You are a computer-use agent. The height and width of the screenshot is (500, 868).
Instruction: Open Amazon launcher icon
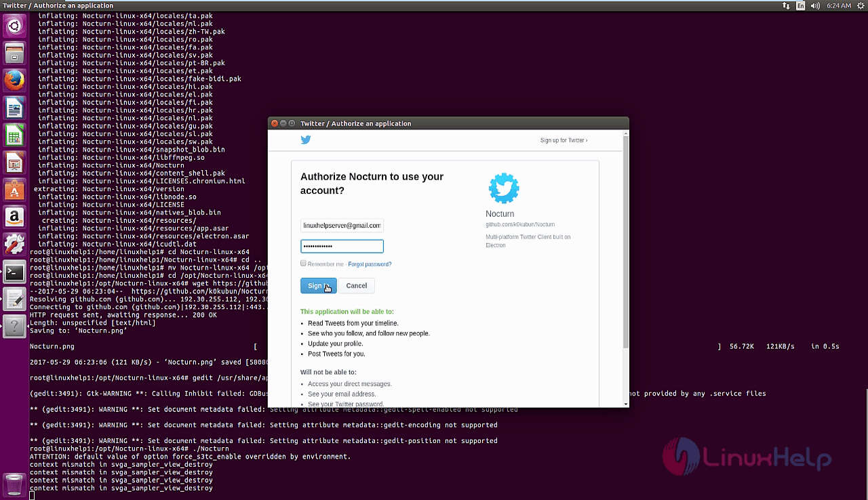(14, 217)
